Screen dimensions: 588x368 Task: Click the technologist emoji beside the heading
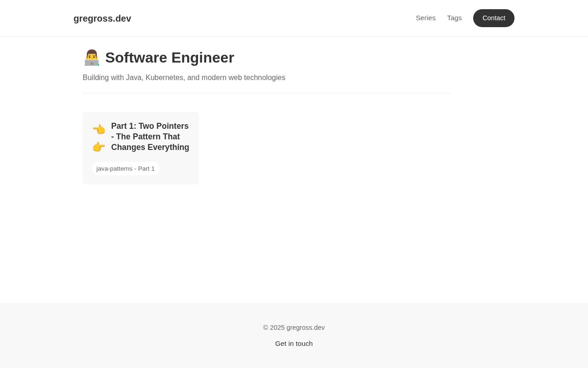91,58
